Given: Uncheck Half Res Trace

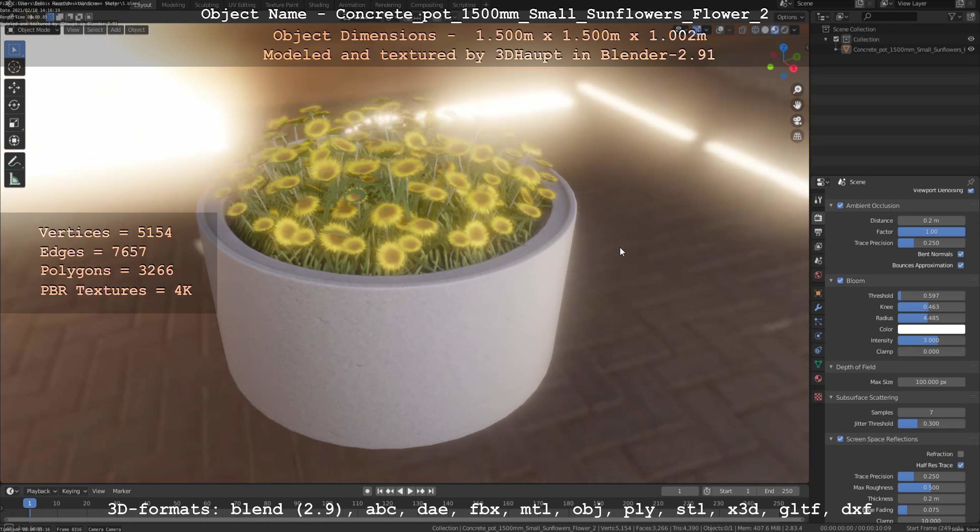Looking at the screenshot, I should point(961,465).
